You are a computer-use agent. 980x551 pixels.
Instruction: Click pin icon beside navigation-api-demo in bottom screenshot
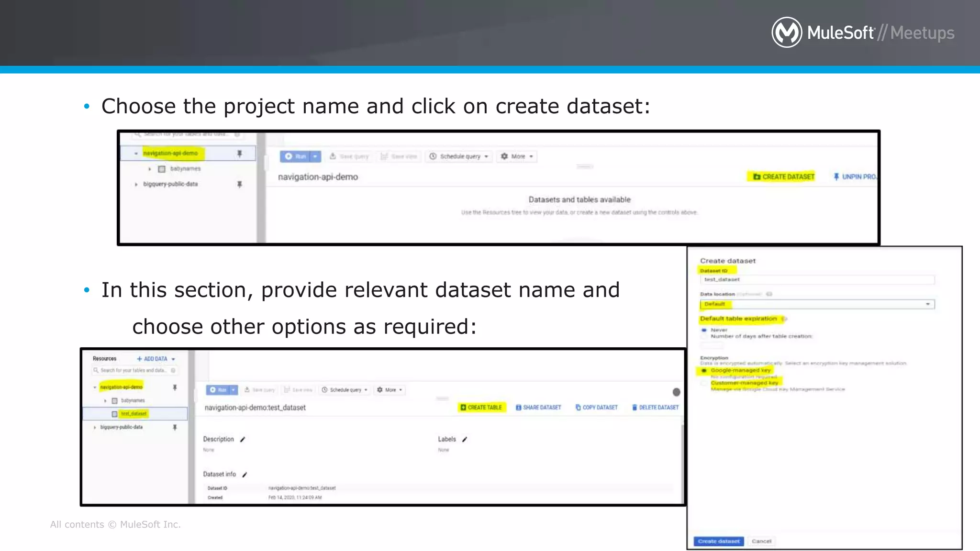click(175, 387)
